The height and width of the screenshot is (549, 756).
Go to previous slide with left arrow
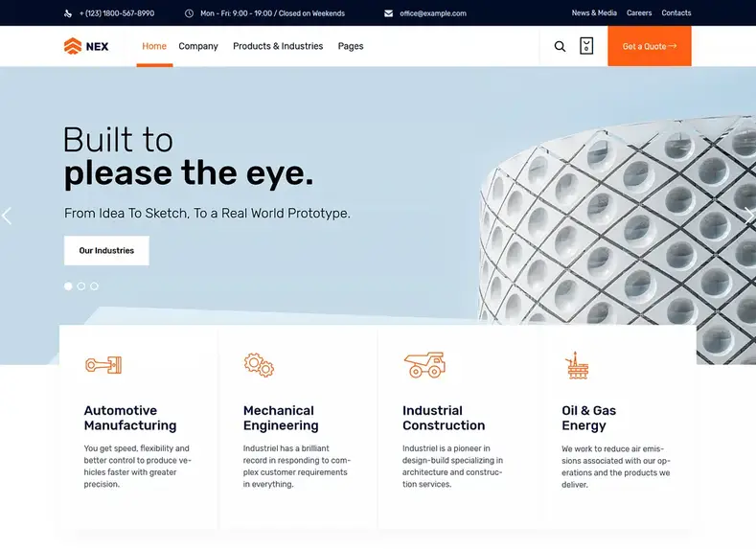(7, 216)
